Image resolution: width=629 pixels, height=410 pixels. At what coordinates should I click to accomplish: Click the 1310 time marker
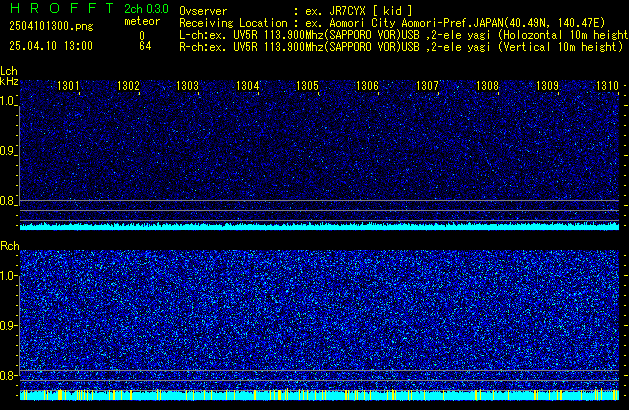607,86
